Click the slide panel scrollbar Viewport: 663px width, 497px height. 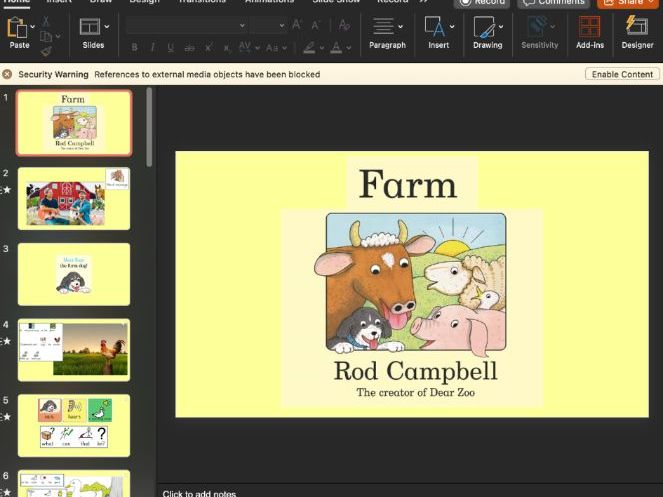click(x=149, y=127)
